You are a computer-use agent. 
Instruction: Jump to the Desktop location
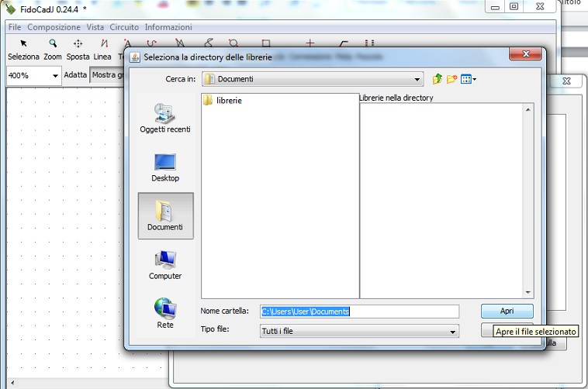[164, 167]
